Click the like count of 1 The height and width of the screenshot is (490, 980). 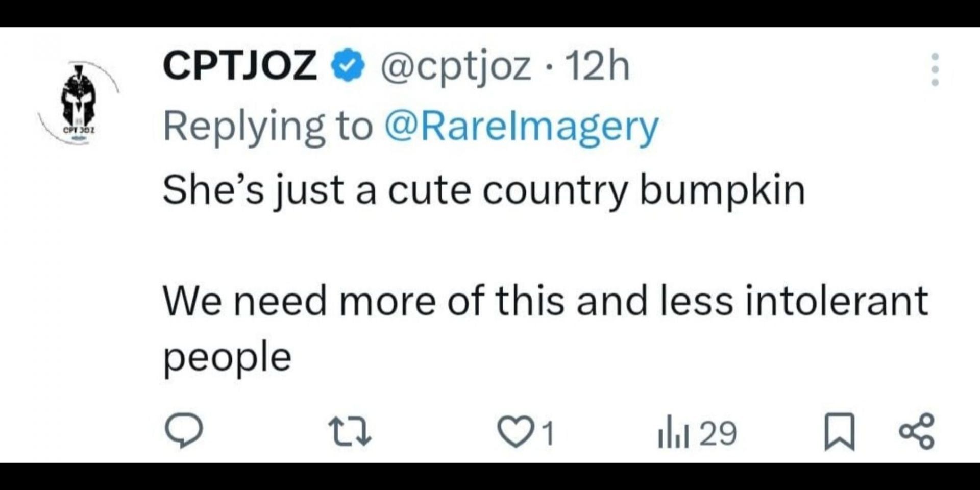tap(548, 433)
